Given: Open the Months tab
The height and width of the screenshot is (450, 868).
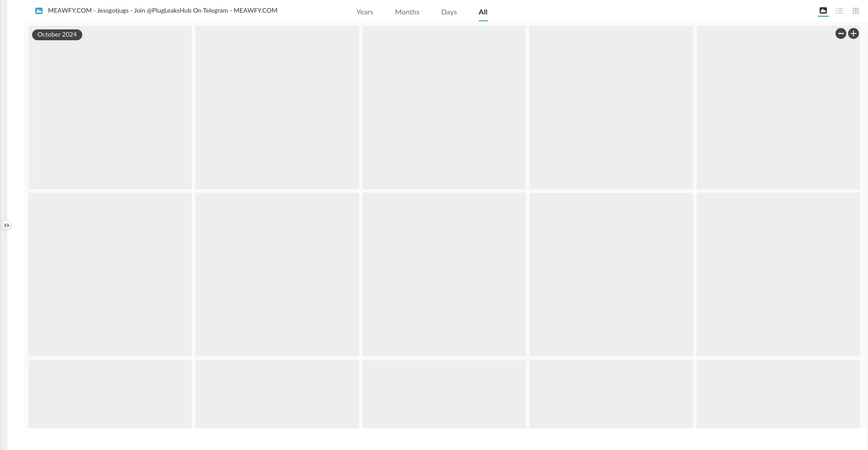Looking at the screenshot, I should coord(407,12).
